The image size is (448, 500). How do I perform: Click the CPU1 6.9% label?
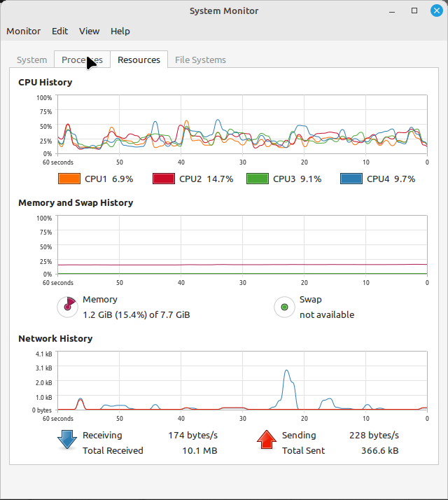pyautogui.click(x=108, y=179)
